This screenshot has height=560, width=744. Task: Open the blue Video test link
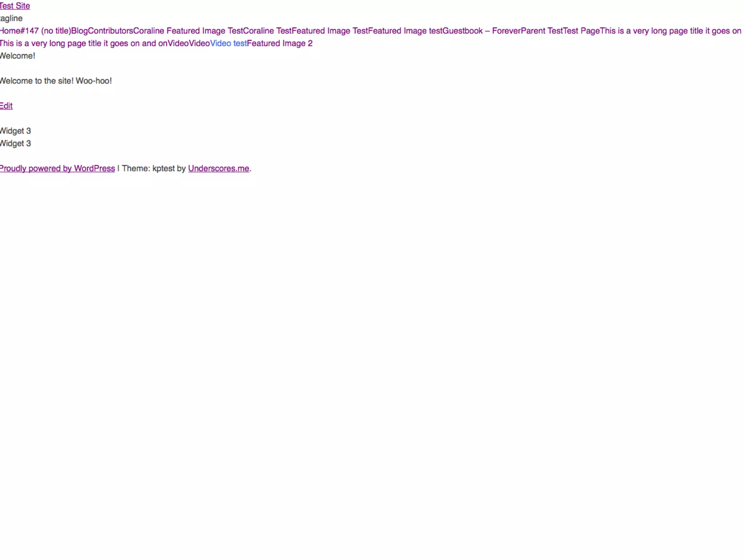click(x=229, y=43)
